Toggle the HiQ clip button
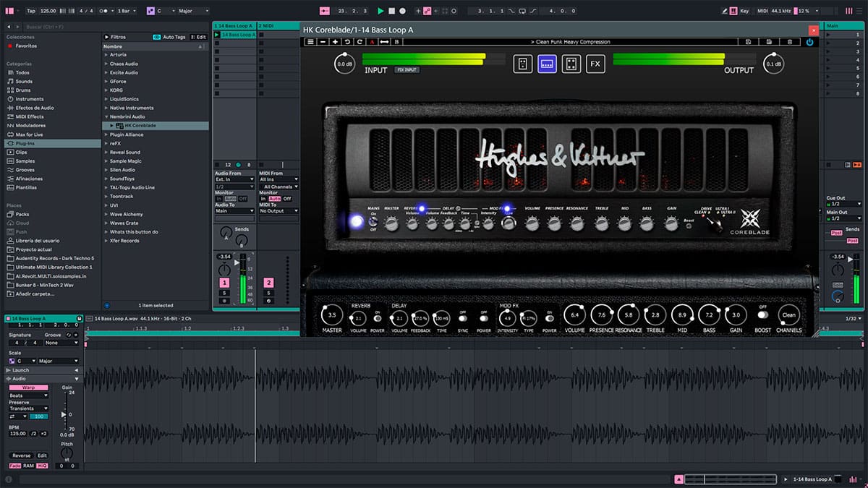This screenshot has height=488, width=868. [42, 466]
